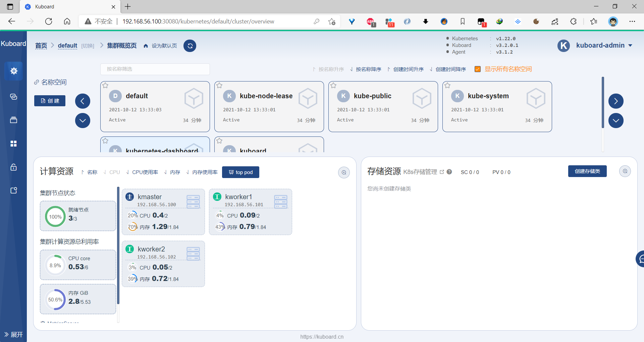Open the kube-system namespace card
644x342 pixels.
point(497,107)
